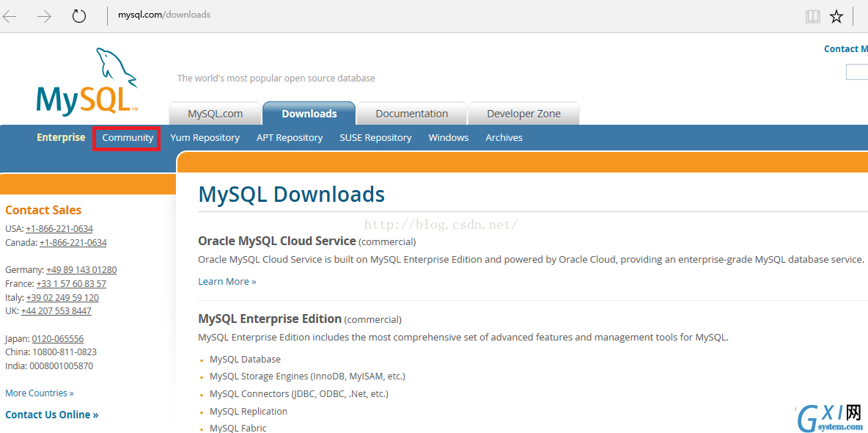Click the Oracle MySQL Cloud Service heading
This screenshot has width=868, height=433.
click(277, 241)
